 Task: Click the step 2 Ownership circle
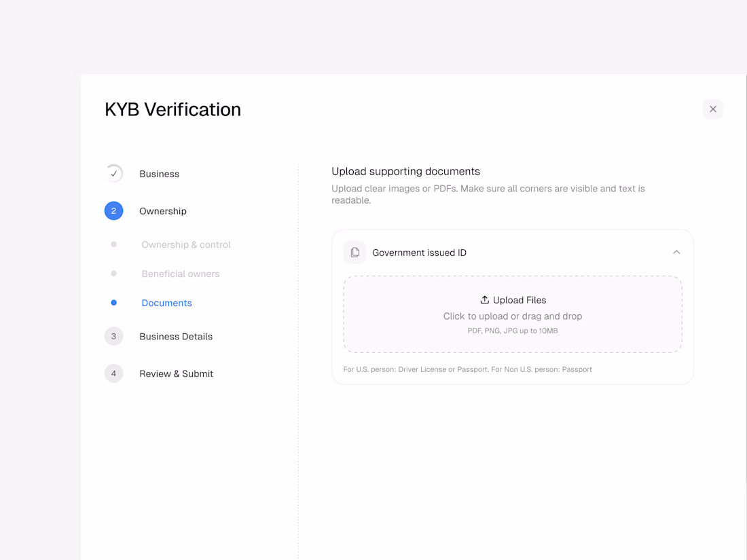tap(114, 211)
